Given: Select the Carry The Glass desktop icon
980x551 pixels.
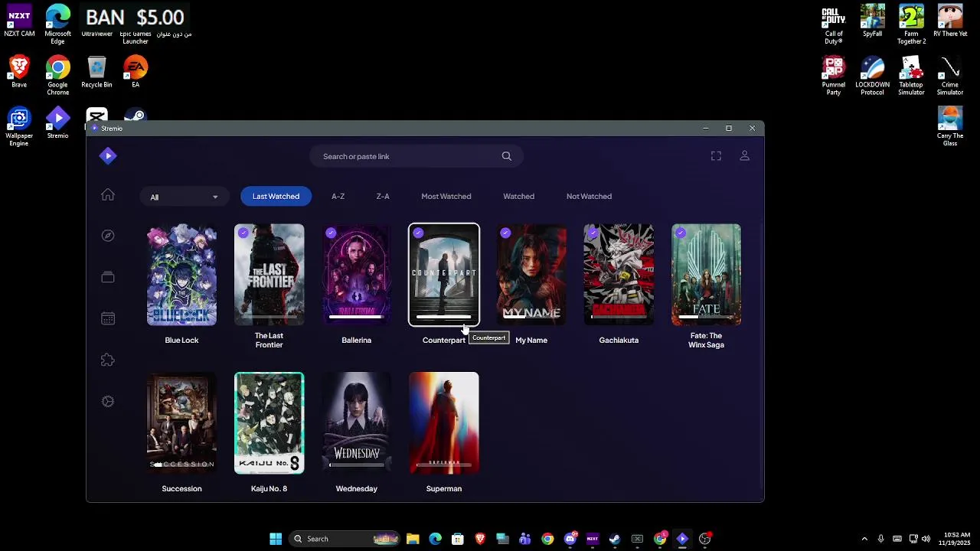Looking at the screenshot, I should click(x=950, y=127).
